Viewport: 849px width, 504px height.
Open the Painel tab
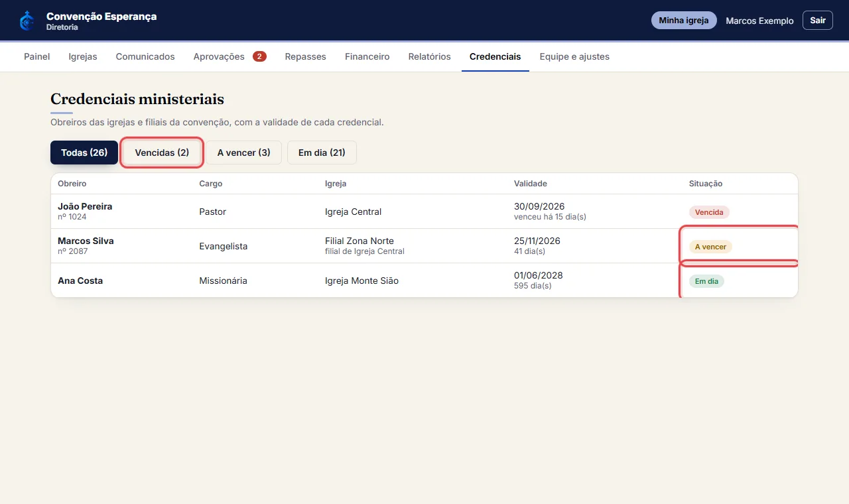[37, 56]
